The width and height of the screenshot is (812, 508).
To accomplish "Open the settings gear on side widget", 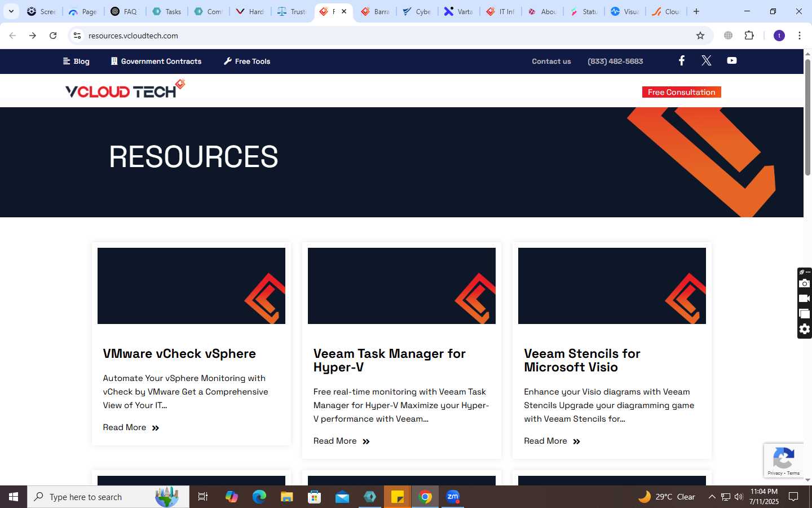I will pyautogui.click(x=805, y=329).
